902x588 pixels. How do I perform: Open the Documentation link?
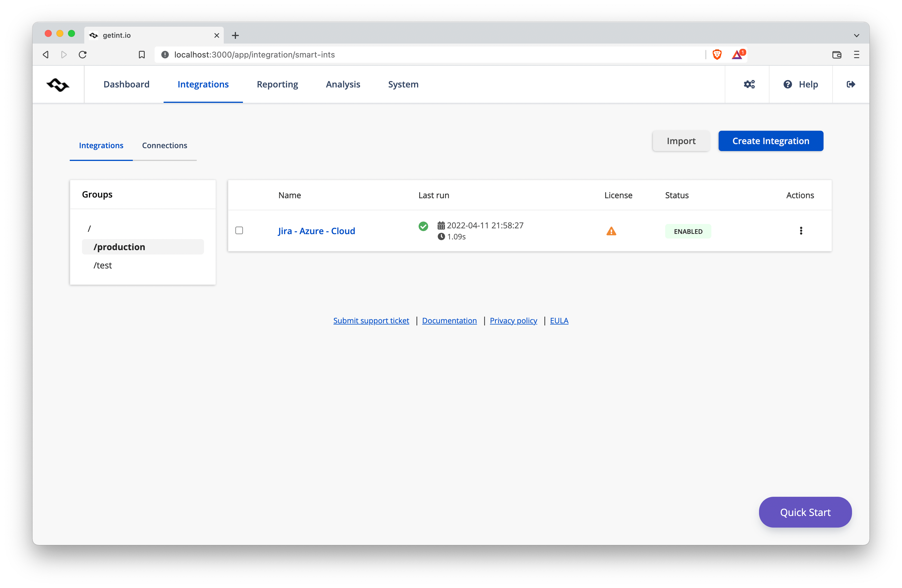tap(449, 320)
